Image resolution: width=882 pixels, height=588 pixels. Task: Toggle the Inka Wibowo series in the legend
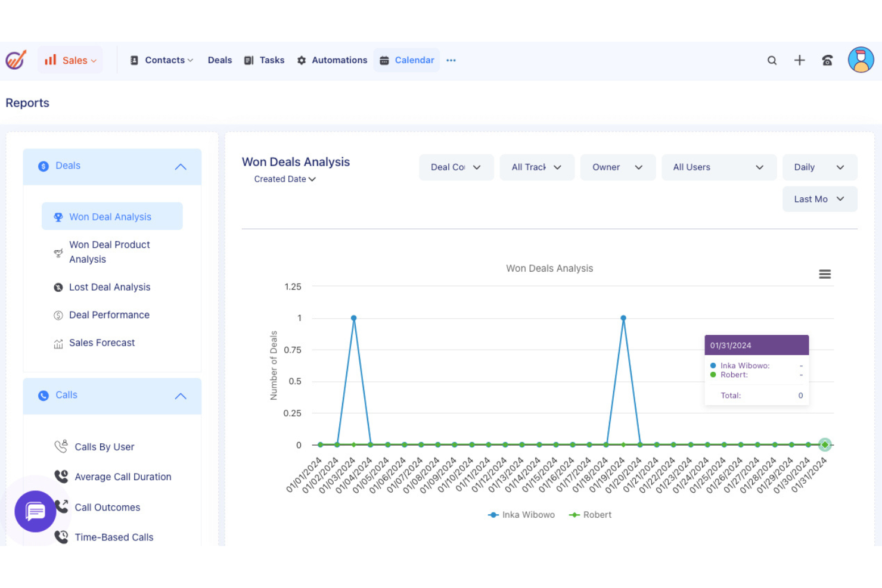pyautogui.click(x=521, y=515)
